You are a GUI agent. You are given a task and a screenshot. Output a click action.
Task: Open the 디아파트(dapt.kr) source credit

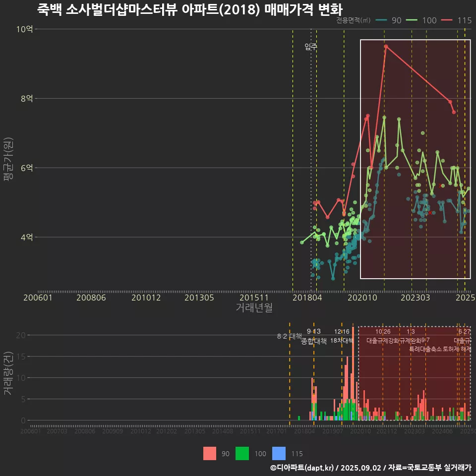click(302, 468)
